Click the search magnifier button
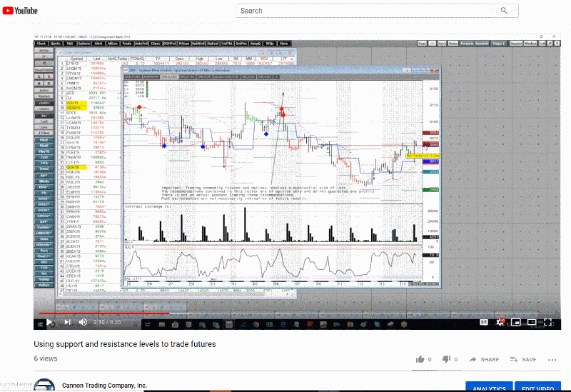 coord(504,11)
